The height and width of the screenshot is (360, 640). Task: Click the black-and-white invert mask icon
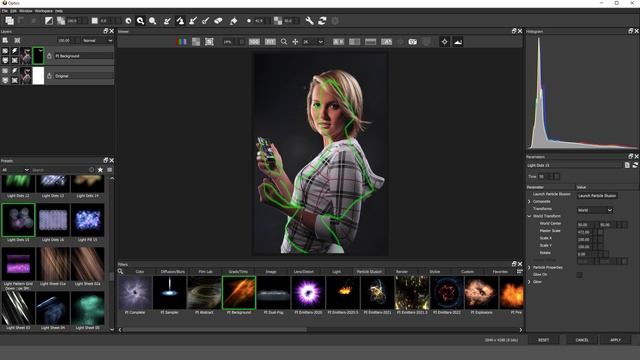49,20
